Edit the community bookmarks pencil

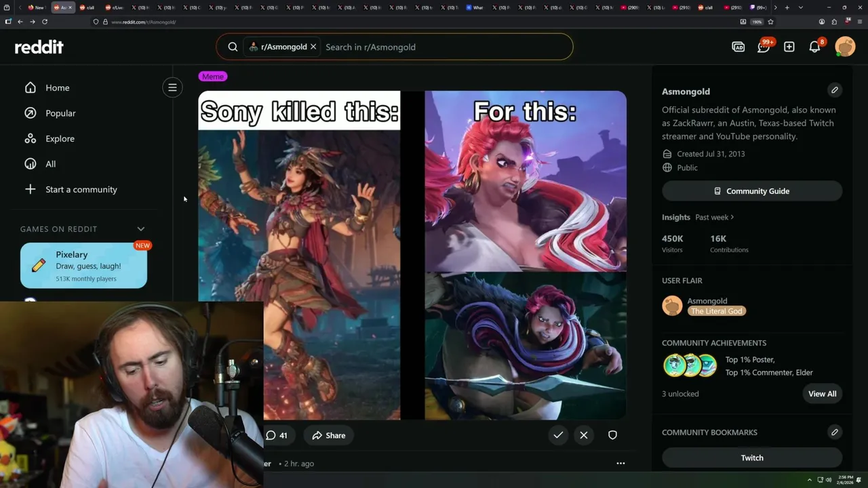click(x=835, y=432)
